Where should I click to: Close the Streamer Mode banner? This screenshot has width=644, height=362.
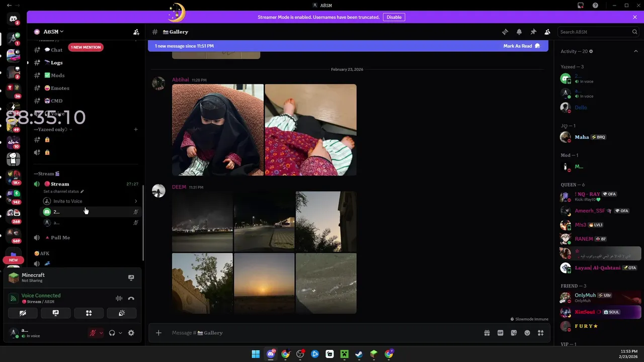[635, 17]
